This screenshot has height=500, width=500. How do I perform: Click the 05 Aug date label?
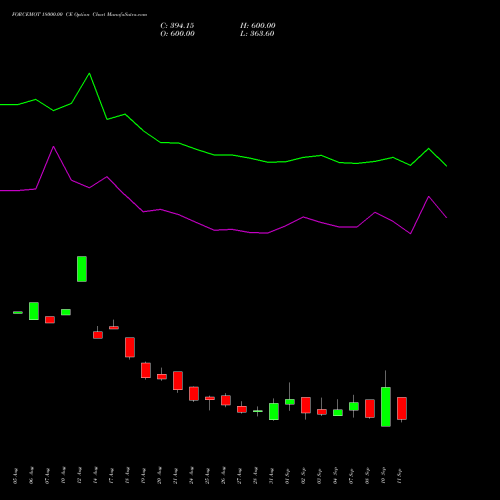pyautogui.click(x=16, y=476)
